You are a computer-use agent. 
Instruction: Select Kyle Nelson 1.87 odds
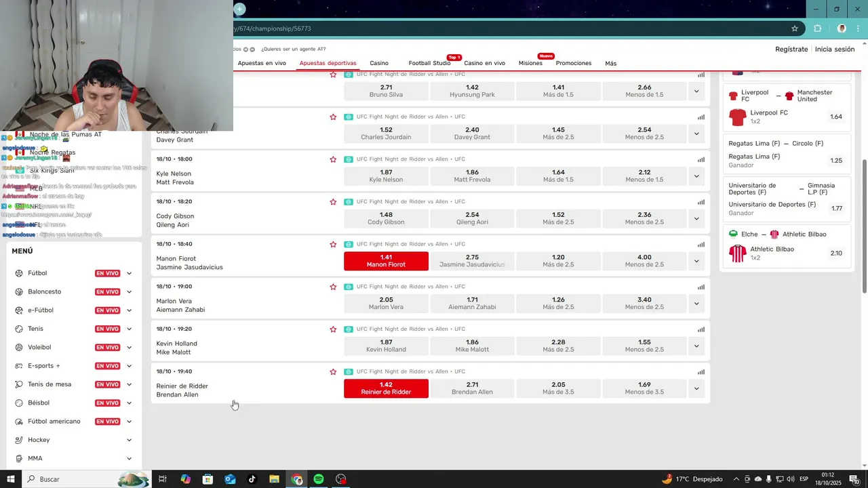[386, 176]
